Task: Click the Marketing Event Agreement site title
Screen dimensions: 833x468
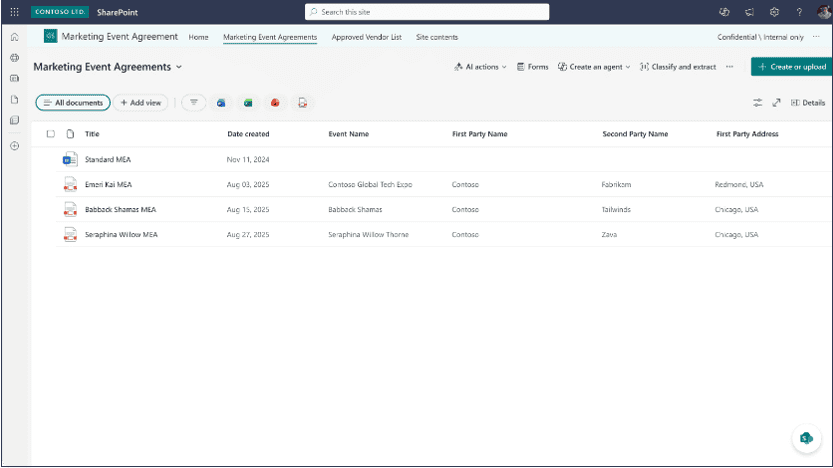Action: [x=120, y=36]
